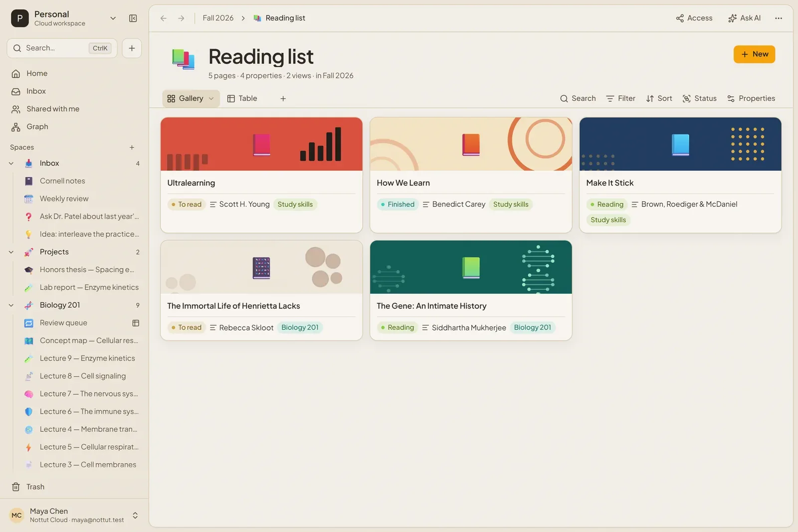Open Idea: interleave the practice note
Screen dimensions: 798x532
82,234
